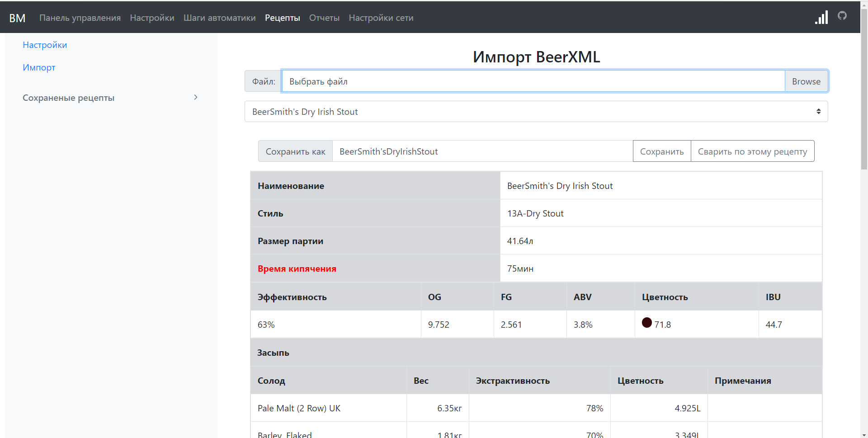
Task: Open Настройки сети page
Action: click(x=381, y=18)
